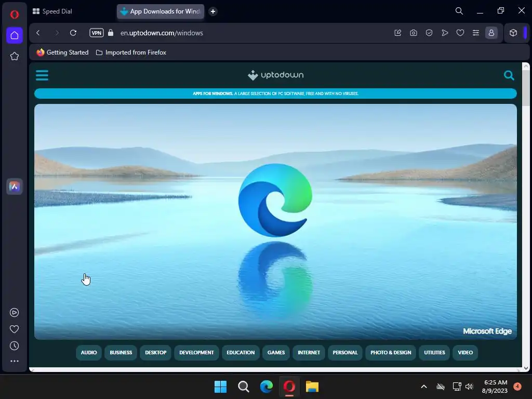Expand Imported from Firefox bookmarks folder
This screenshot has width=532, height=399.
click(x=131, y=52)
